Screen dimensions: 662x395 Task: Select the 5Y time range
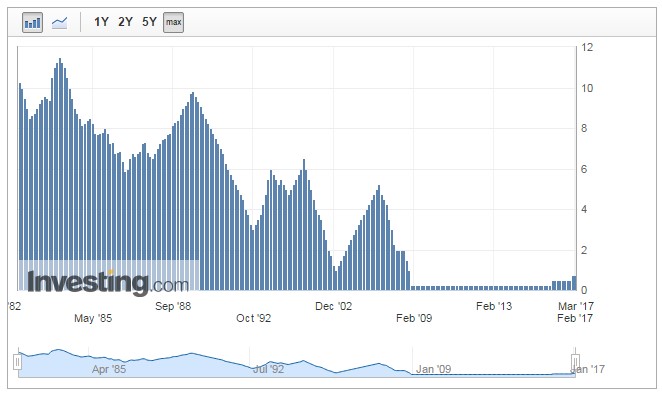149,22
